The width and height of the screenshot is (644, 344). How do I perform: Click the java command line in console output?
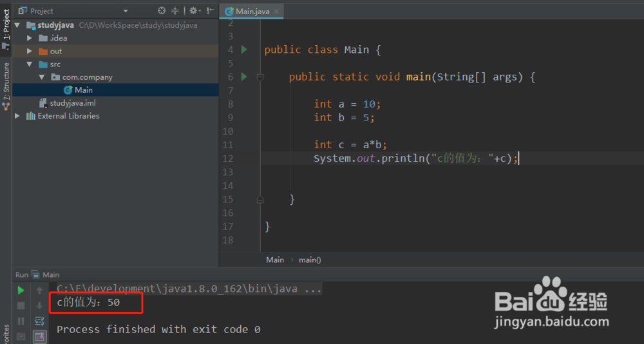(189, 289)
